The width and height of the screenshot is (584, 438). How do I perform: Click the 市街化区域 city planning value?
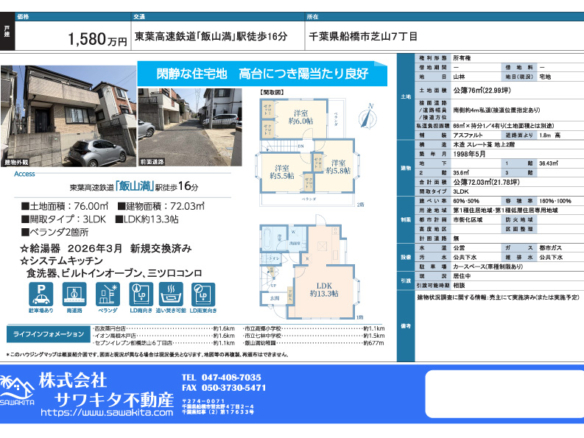tap(468, 220)
